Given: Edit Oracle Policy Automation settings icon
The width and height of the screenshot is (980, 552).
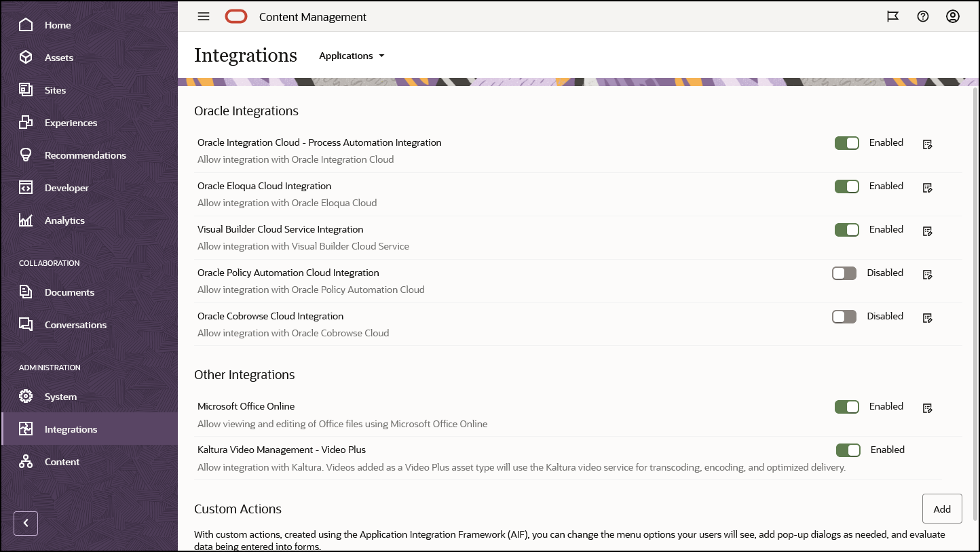Looking at the screenshot, I should coord(928,275).
